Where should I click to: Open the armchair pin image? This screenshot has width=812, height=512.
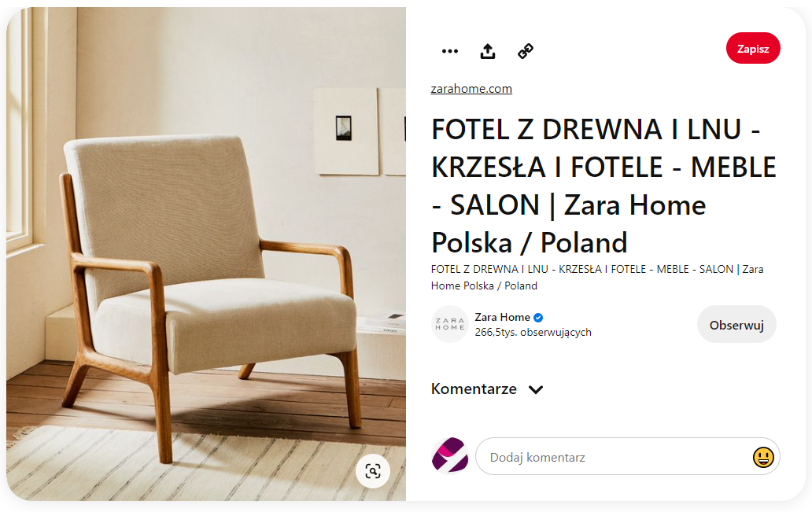[x=206, y=254]
